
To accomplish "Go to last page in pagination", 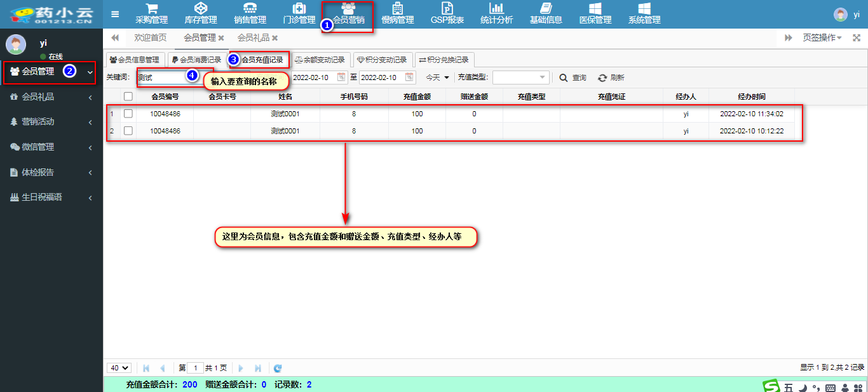I will [257, 368].
